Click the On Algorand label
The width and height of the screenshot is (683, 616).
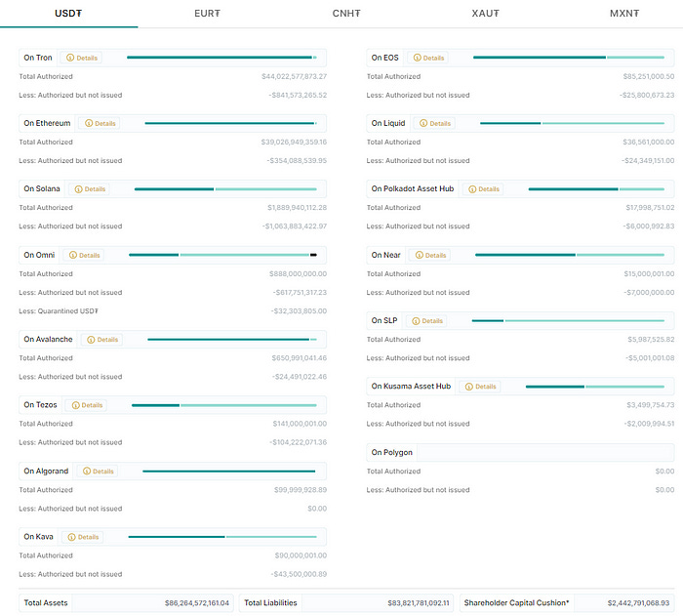click(46, 472)
